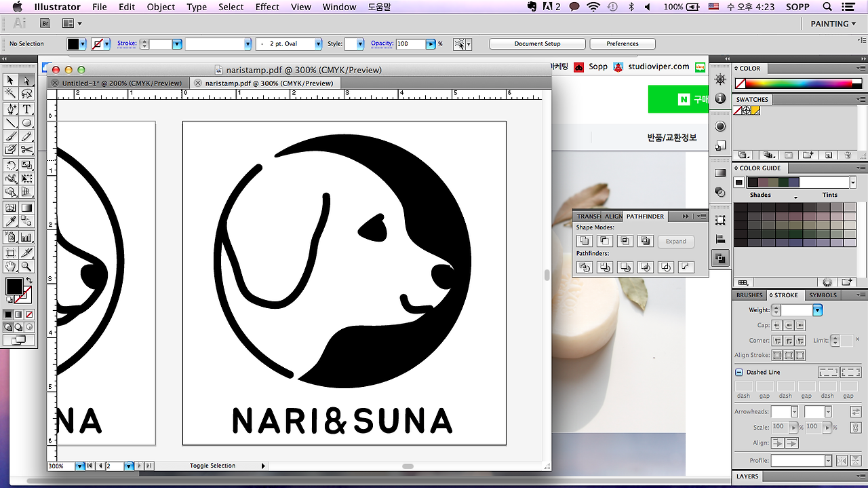The height and width of the screenshot is (488, 868).
Task: Choose the Zoom tool magnifier
Action: tap(26, 267)
